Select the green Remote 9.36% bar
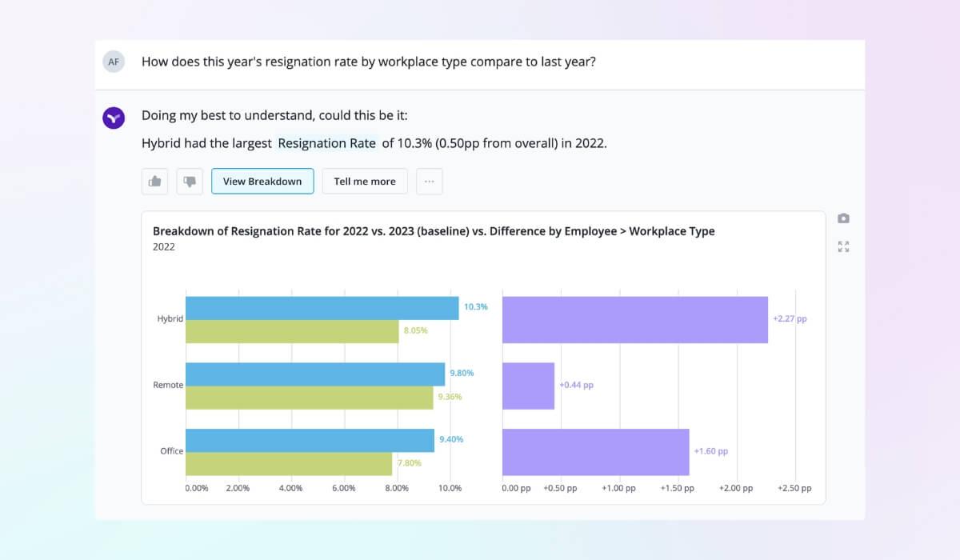This screenshot has width=960, height=560. point(310,398)
